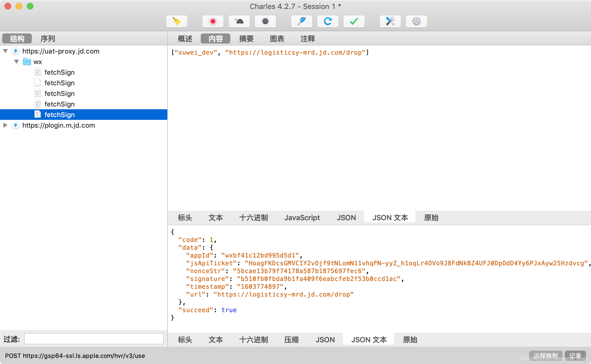Open the 摘要 summary tab
This screenshot has height=364, width=591.
tap(246, 38)
